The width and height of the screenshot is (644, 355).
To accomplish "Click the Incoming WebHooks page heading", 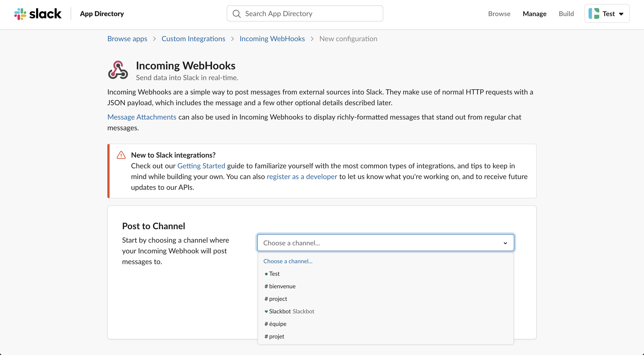I will click(x=186, y=66).
